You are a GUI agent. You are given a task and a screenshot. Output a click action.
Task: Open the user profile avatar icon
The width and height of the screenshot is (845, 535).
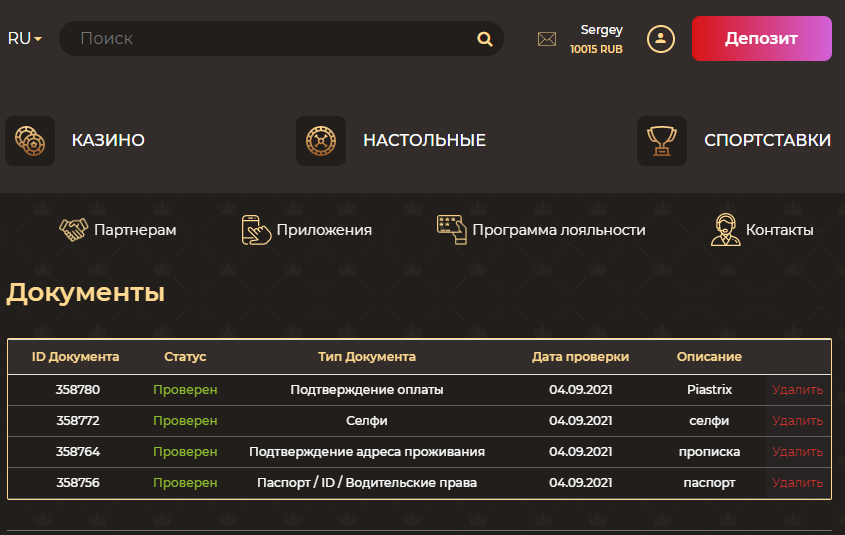(661, 39)
